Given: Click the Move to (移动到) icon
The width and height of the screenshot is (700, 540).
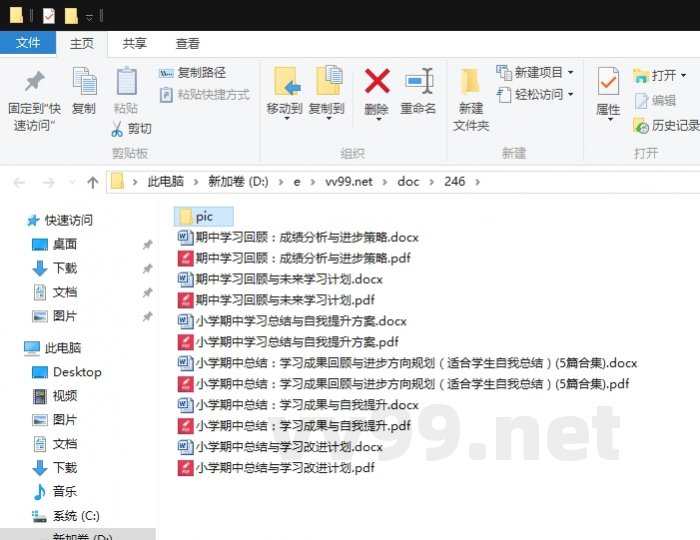Looking at the screenshot, I should (286, 81).
